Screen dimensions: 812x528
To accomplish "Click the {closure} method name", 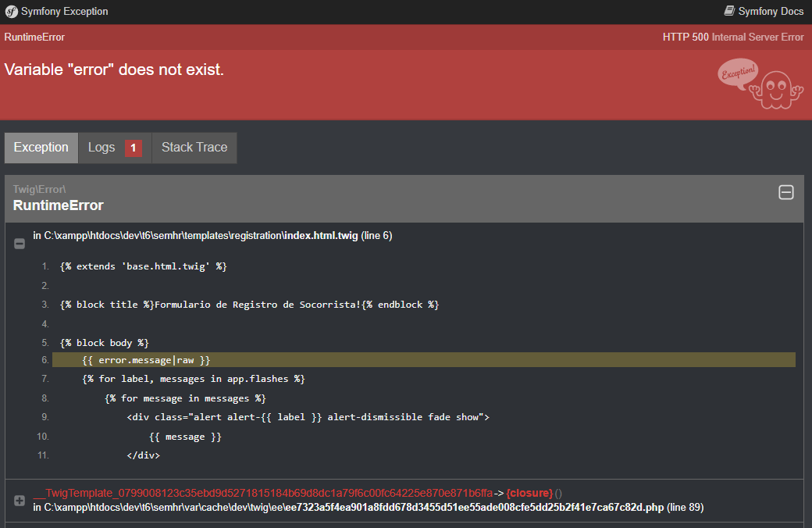I will [x=529, y=494].
